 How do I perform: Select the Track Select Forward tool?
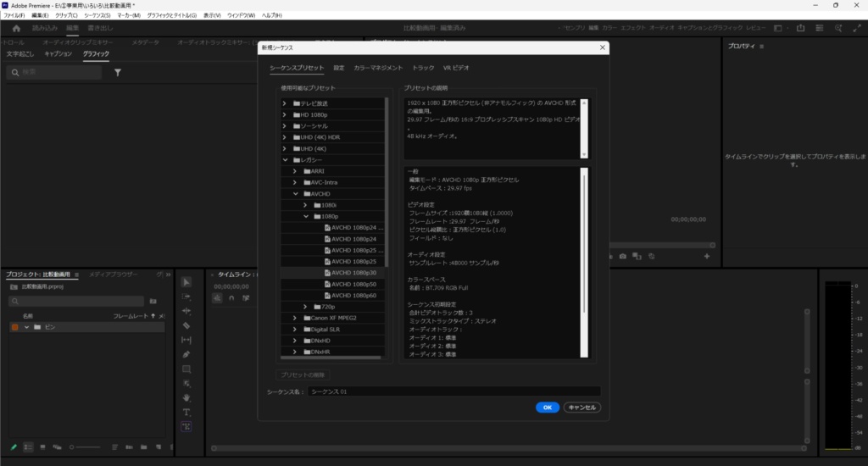click(186, 297)
